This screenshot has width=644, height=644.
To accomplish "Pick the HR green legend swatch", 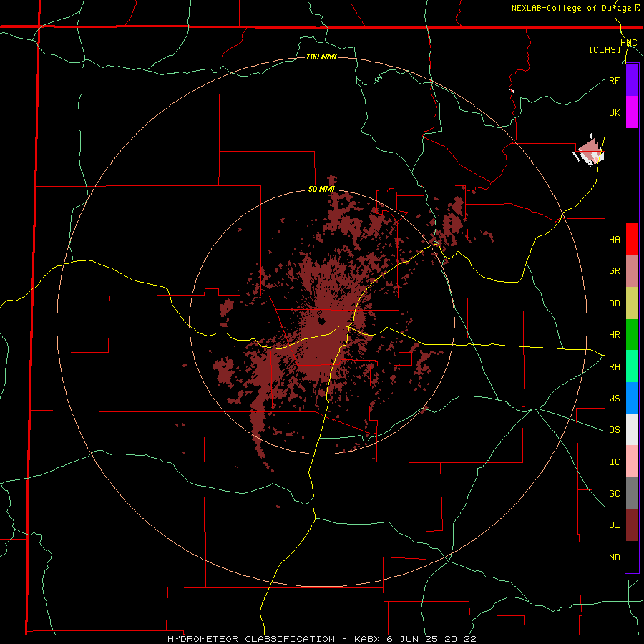I will 632,335.
